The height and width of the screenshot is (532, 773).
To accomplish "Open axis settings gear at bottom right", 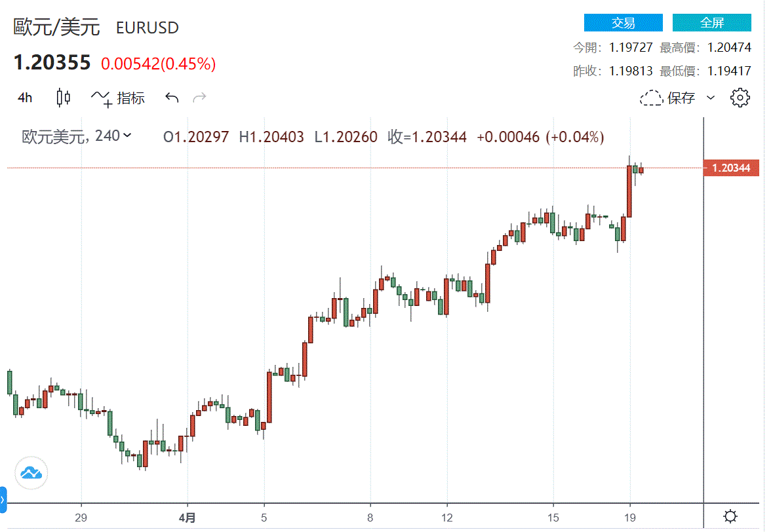I will pyautogui.click(x=730, y=516).
